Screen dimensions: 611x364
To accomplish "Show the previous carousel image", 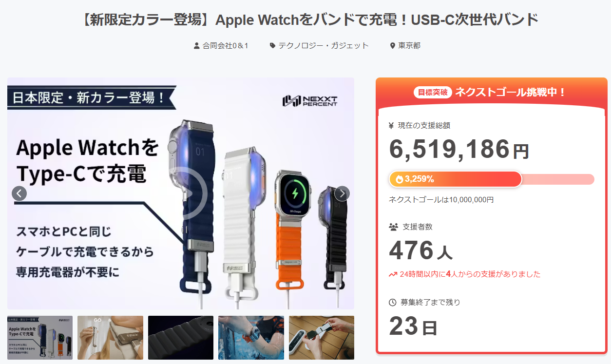I will [19, 193].
